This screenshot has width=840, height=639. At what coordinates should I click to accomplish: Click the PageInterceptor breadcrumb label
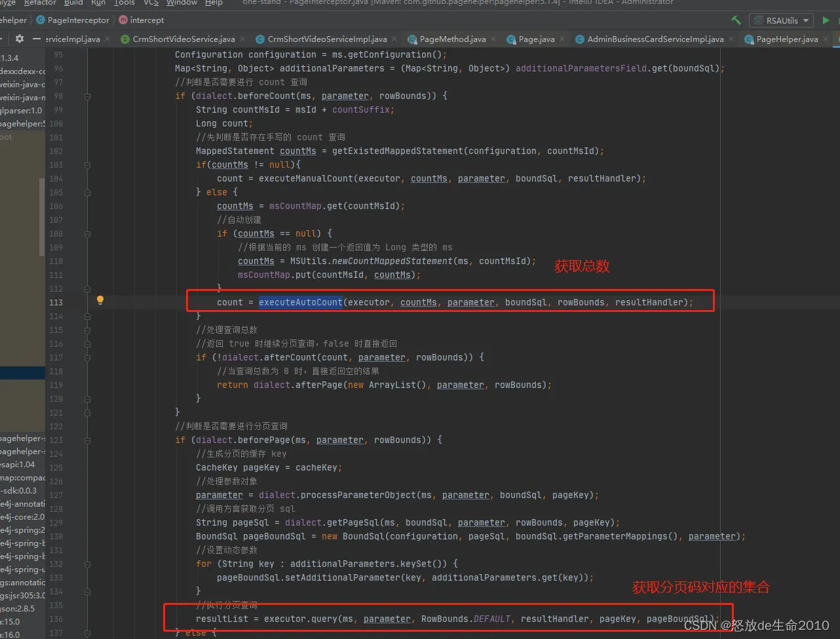coord(79,20)
